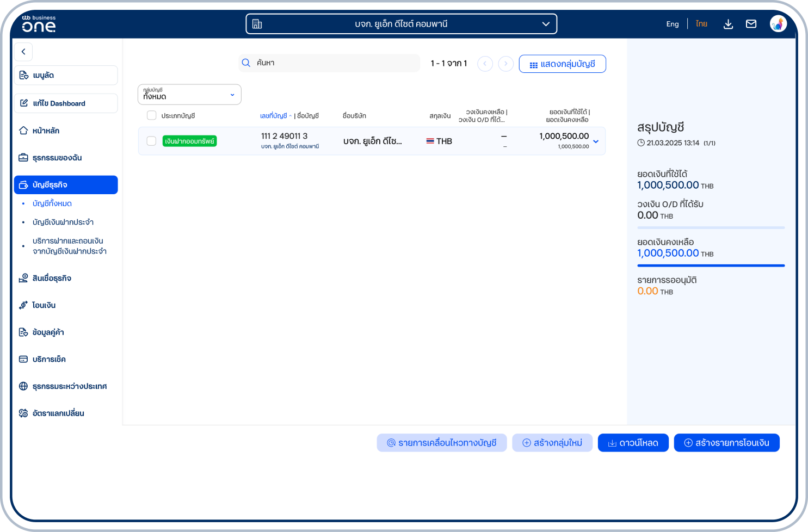This screenshot has width=808, height=532.
Task: Expand account row details chevron
Action: pyautogui.click(x=596, y=141)
